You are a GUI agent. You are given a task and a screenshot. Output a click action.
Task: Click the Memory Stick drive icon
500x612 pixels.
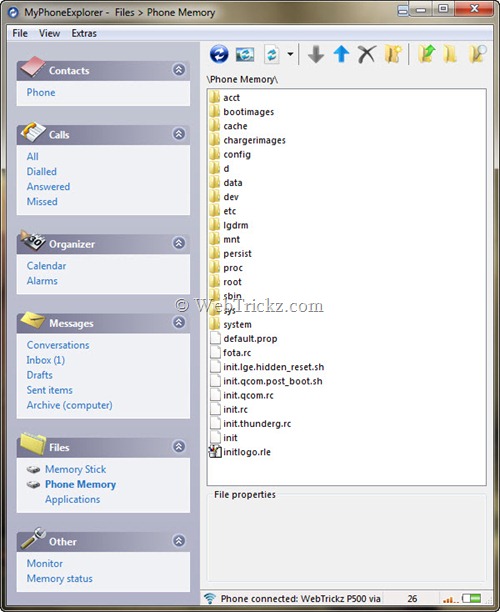point(33,470)
